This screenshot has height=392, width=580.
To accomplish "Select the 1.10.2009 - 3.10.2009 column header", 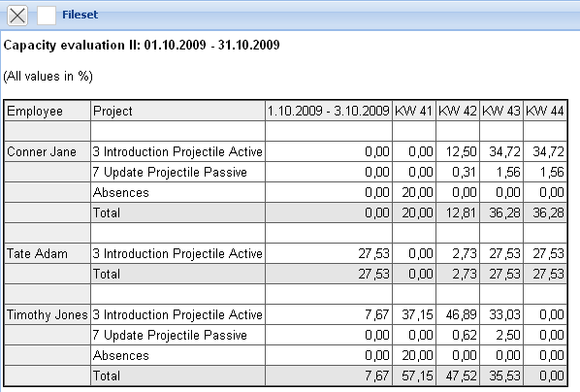I will tap(329, 111).
